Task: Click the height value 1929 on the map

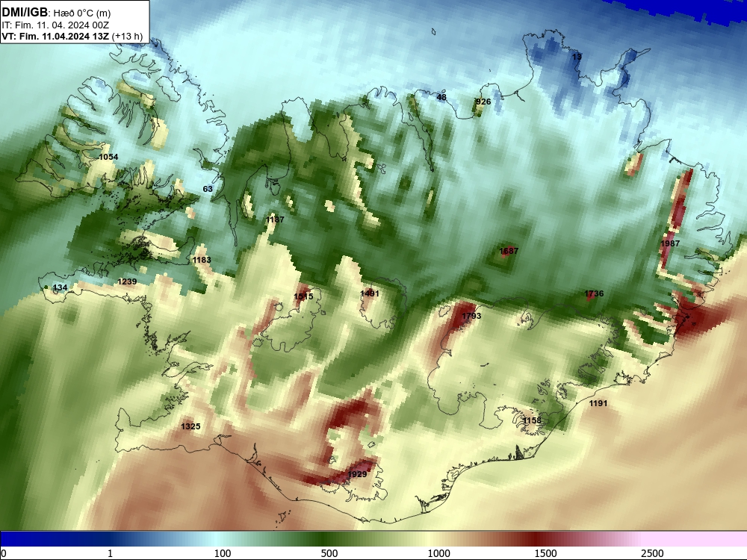Action: 357,474
